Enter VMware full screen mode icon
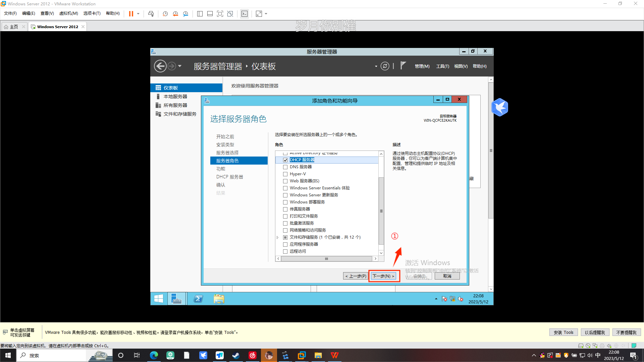This screenshot has height=362, width=644. 220,14
